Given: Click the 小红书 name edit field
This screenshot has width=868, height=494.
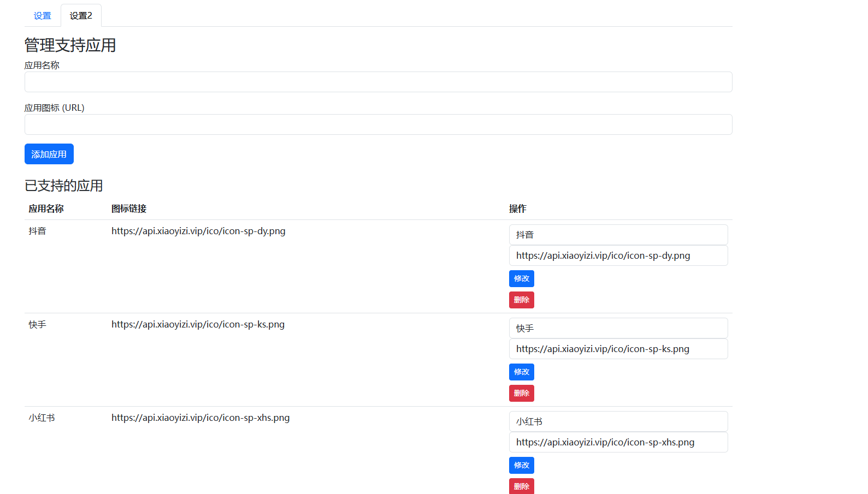Looking at the screenshot, I should point(618,421).
